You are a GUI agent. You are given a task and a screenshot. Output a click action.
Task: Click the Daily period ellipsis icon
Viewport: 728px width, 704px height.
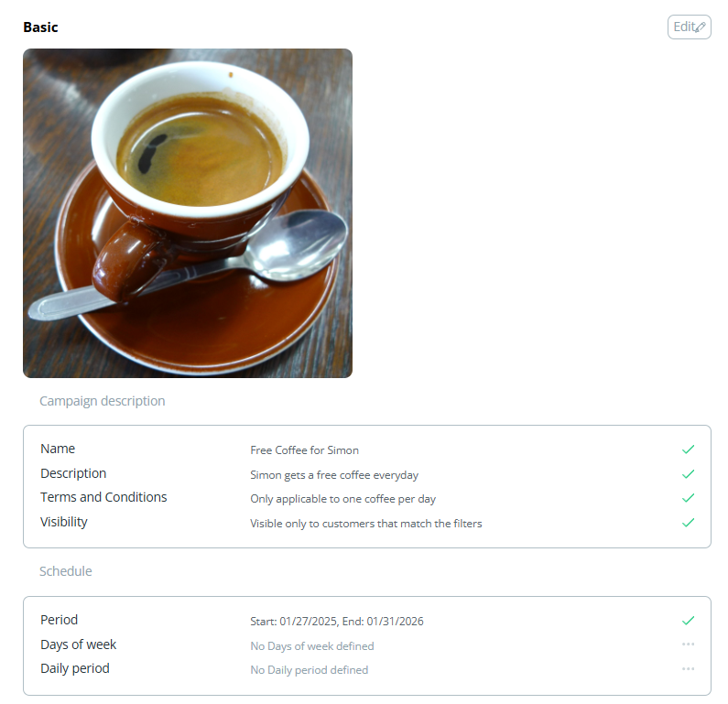tap(688, 669)
